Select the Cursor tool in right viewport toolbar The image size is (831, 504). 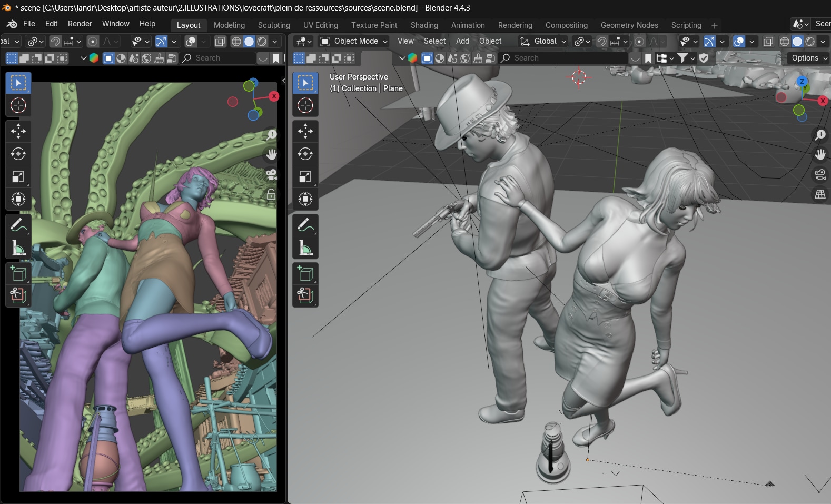[x=305, y=105]
